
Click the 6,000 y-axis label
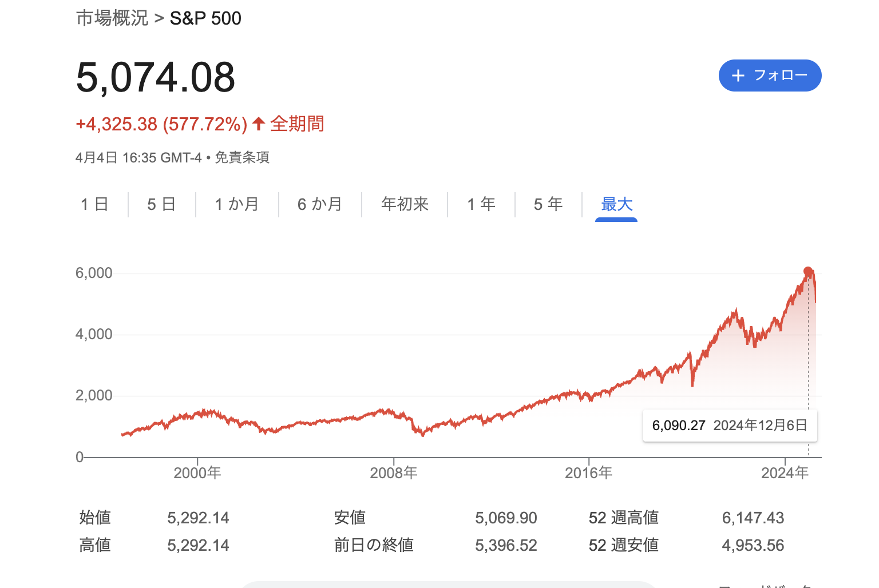pos(94,273)
